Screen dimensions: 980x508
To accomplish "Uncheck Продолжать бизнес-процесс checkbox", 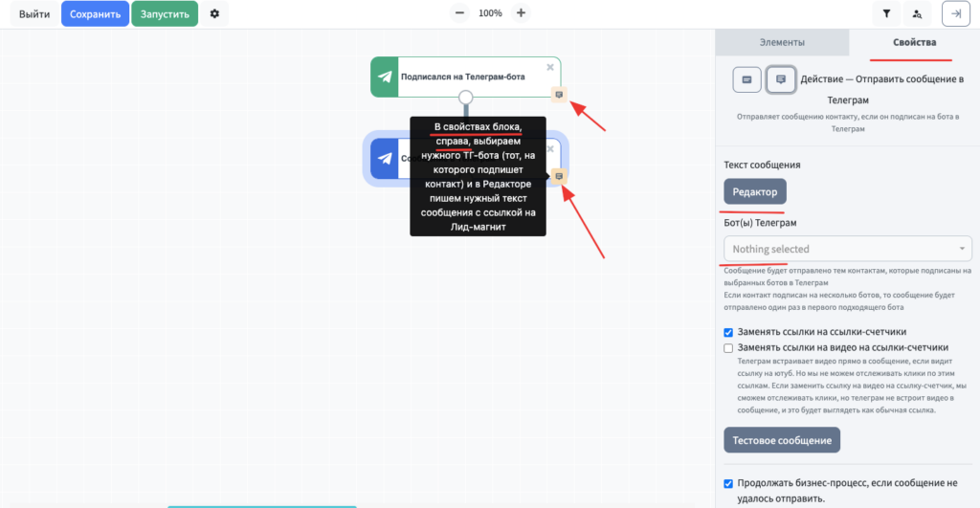I will pyautogui.click(x=729, y=483).
